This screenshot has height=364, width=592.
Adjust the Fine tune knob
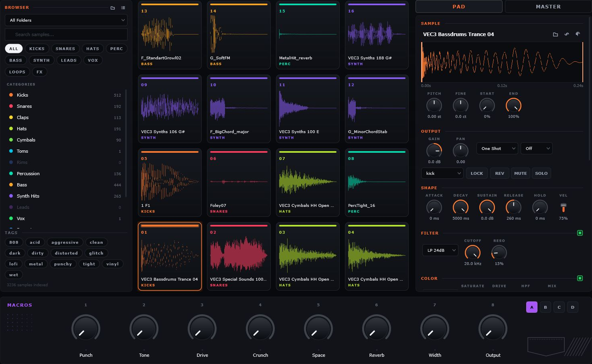[460, 105]
